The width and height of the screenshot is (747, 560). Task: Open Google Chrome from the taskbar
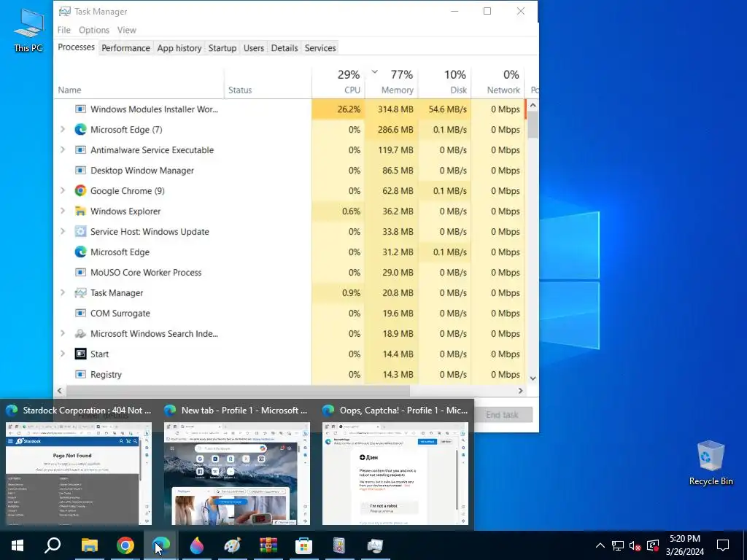coord(125,545)
